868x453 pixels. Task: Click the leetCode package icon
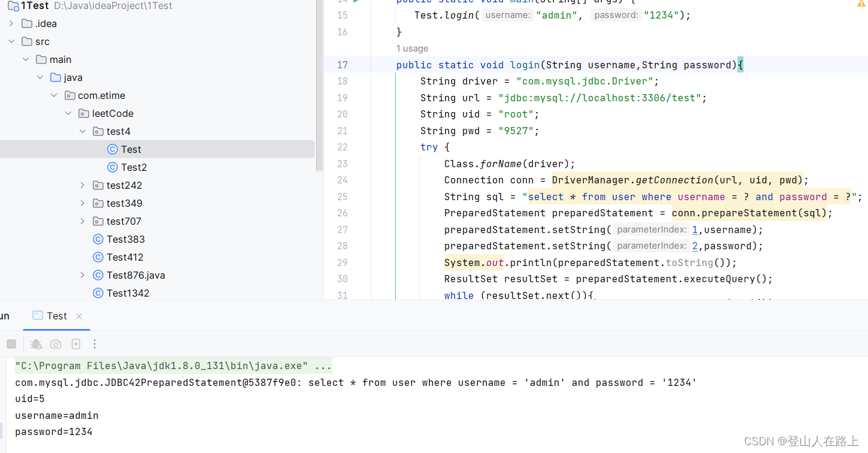point(84,113)
